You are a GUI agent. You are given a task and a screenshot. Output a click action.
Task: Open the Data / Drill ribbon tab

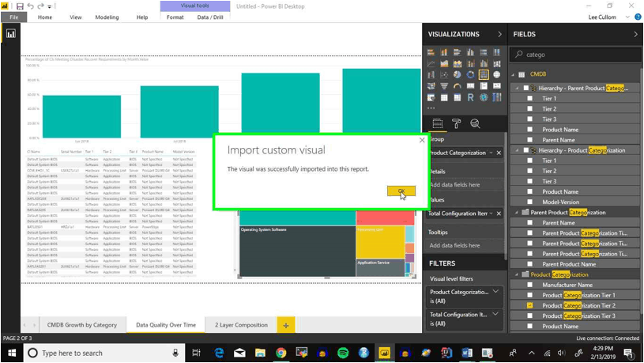pyautogui.click(x=210, y=17)
